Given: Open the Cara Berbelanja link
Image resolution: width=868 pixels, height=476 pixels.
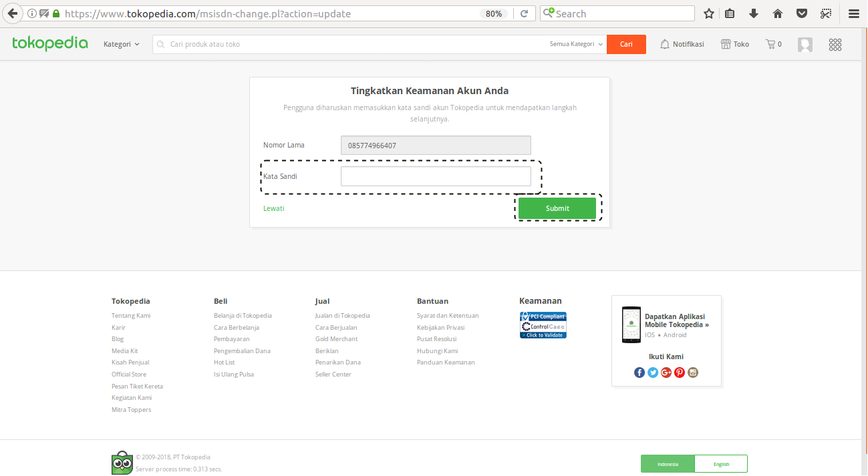Looking at the screenshot, I should [237, 328].
